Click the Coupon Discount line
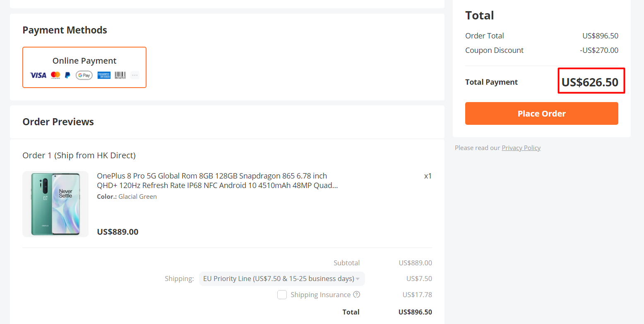 (542, 50)
